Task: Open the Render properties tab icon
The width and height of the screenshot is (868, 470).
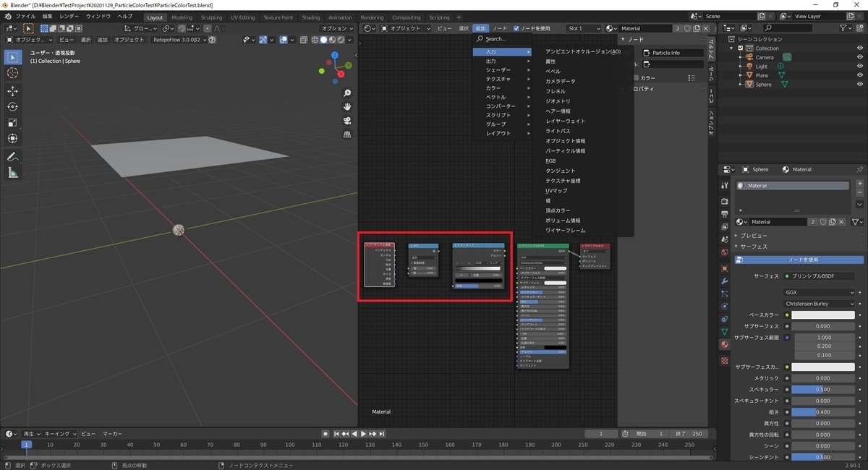Action: coord(725,203)
